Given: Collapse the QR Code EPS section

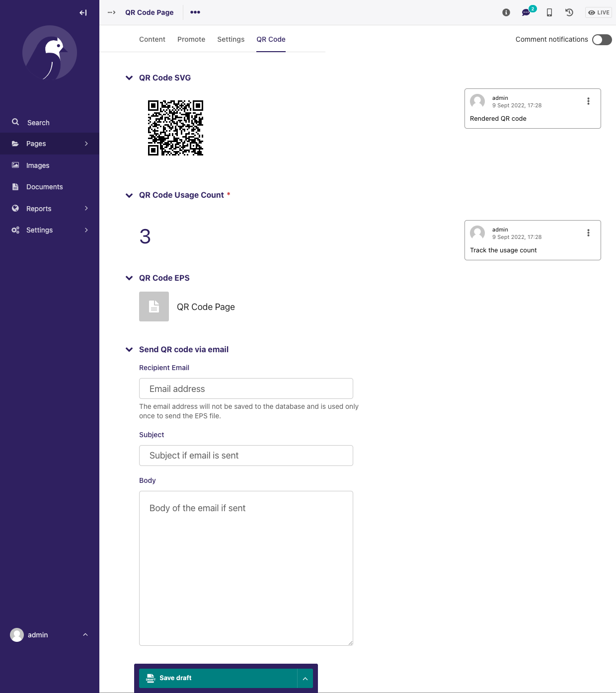Looking at the screenshot, I should point(129,278).
